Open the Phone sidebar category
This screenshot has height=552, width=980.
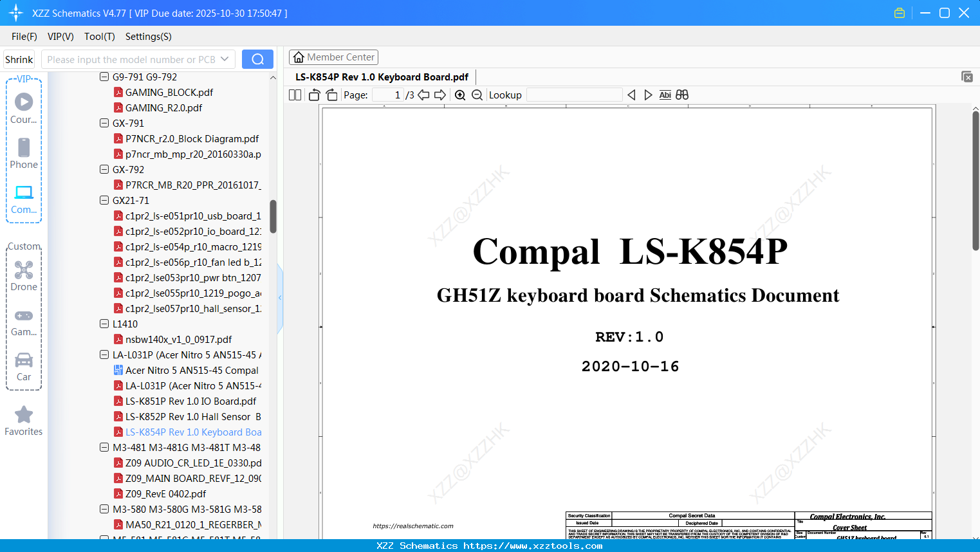tap(24, 154)
